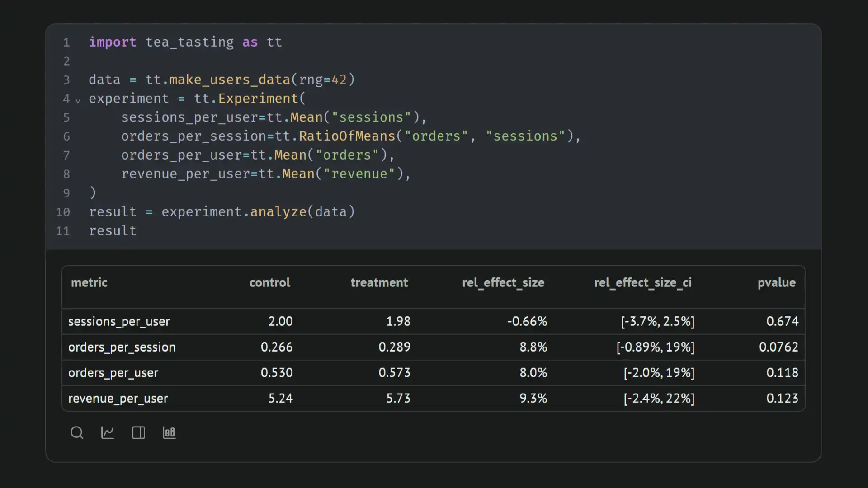Screen dimensions: 868x488
Task: Click the rel_effect_size_ci column header
Action: pyautogui.click(x=642, y=283)
